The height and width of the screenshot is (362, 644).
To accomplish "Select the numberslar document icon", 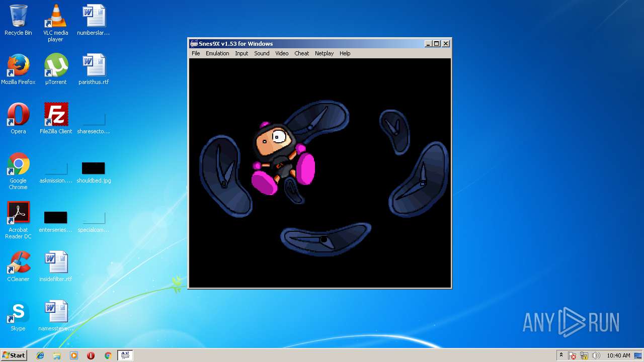I will point(94,20).
